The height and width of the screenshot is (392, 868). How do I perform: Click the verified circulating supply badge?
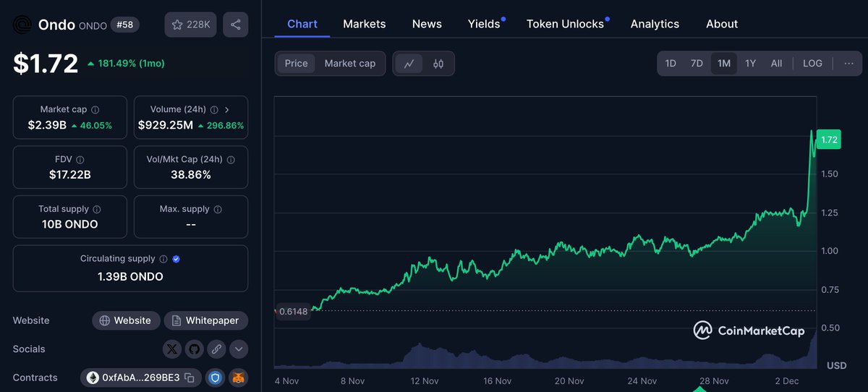coord(176,259)
